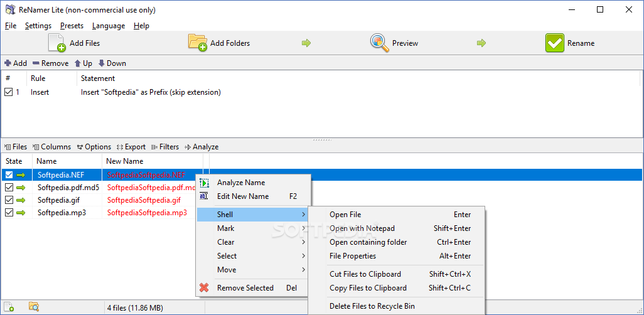Viewport: 644px width, 315px height.
Task: Uncheck the Softpedia.mp3 file checkbox
Action: [x=9, y=213]
